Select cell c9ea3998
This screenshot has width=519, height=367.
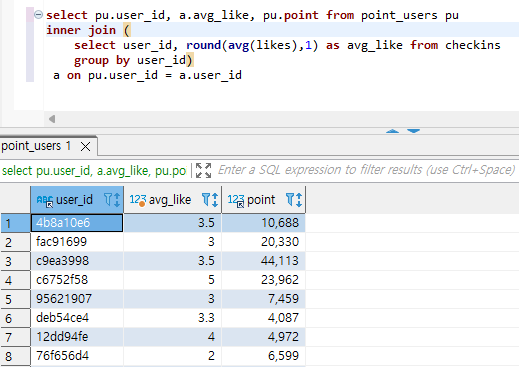(x=77, y=261)
